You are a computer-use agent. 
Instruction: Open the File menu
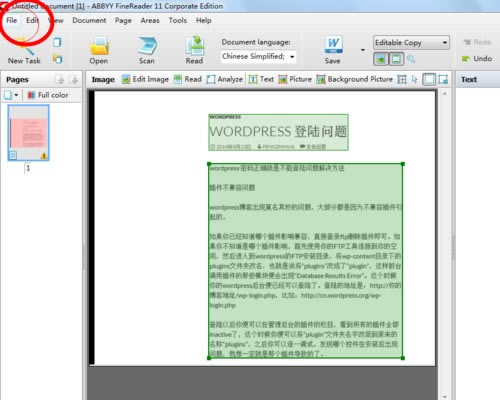tap(11, 20)
